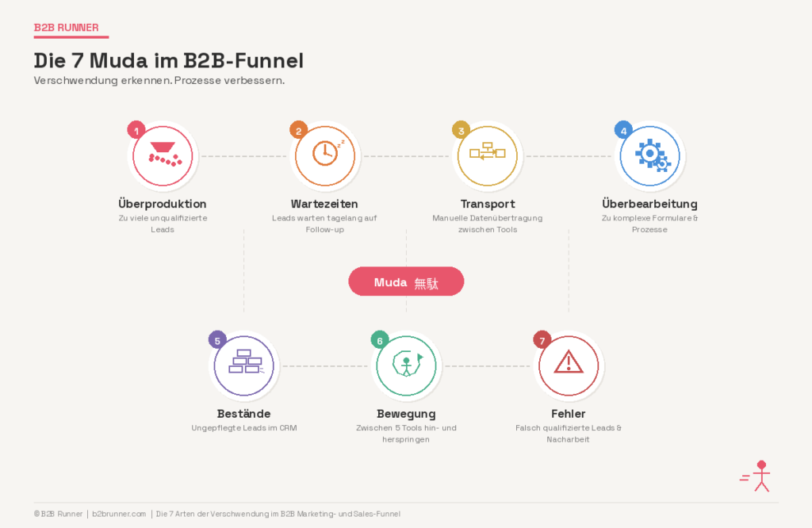
Task: Open the b2brunner.com link in the footer
Action: (116, 514)
